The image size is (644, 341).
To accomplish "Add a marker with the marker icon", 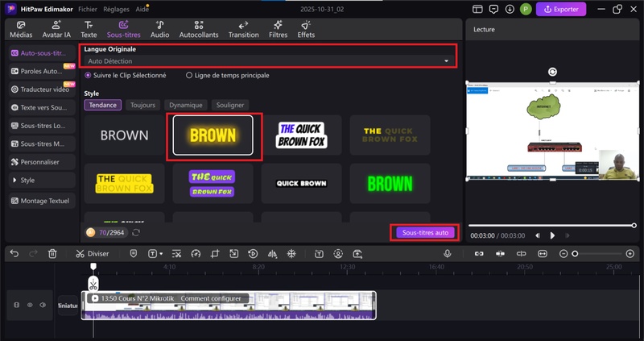I will tap(134, 254).
